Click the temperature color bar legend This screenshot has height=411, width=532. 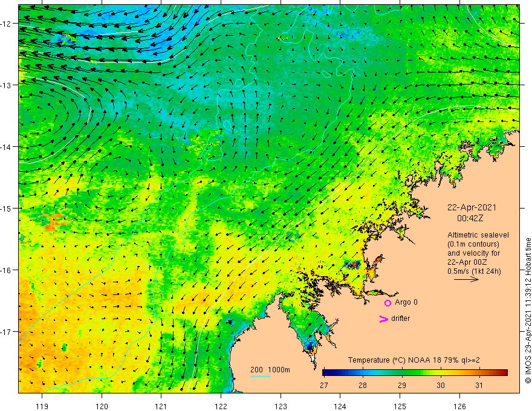[415, 373]
